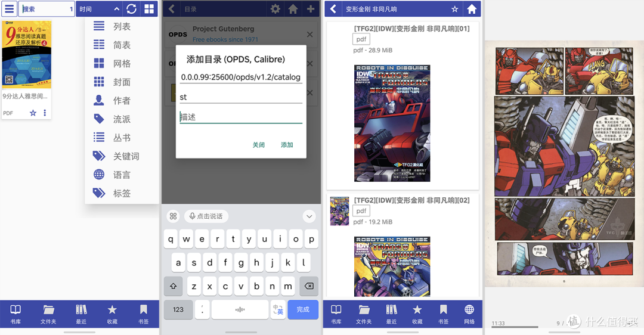Collapse keyboard with chevron down icon
The height and width of the screenshot is (335, 644).
[309, 216]
